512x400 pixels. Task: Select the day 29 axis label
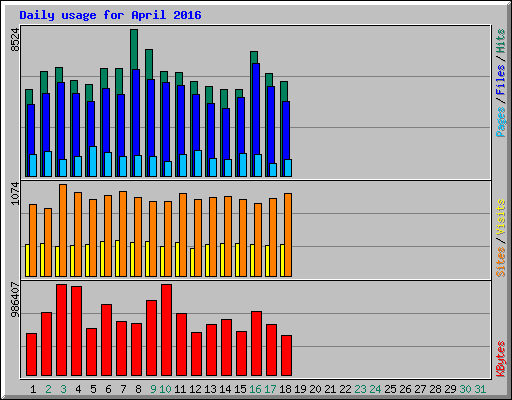point(450,389)
